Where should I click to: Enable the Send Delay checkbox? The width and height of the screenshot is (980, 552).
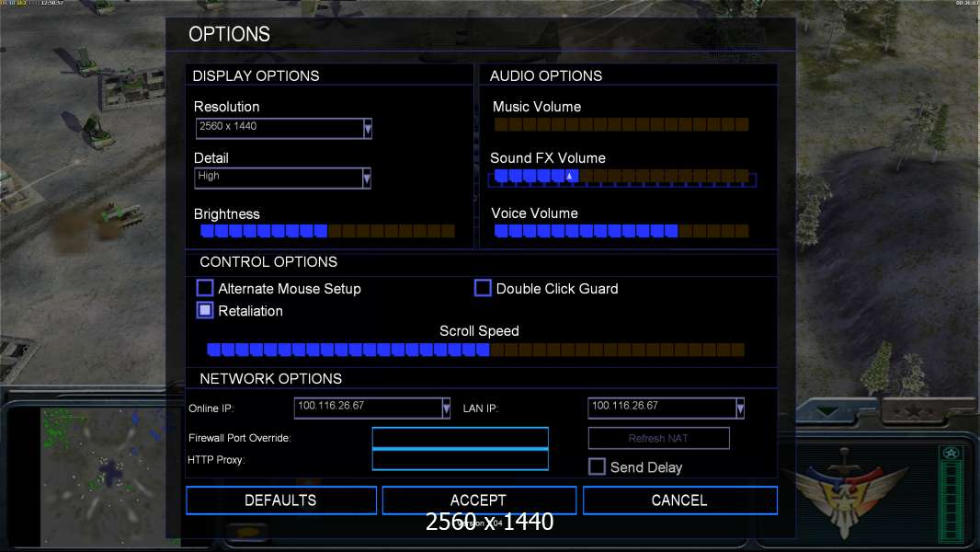click(x=597, y=467)
